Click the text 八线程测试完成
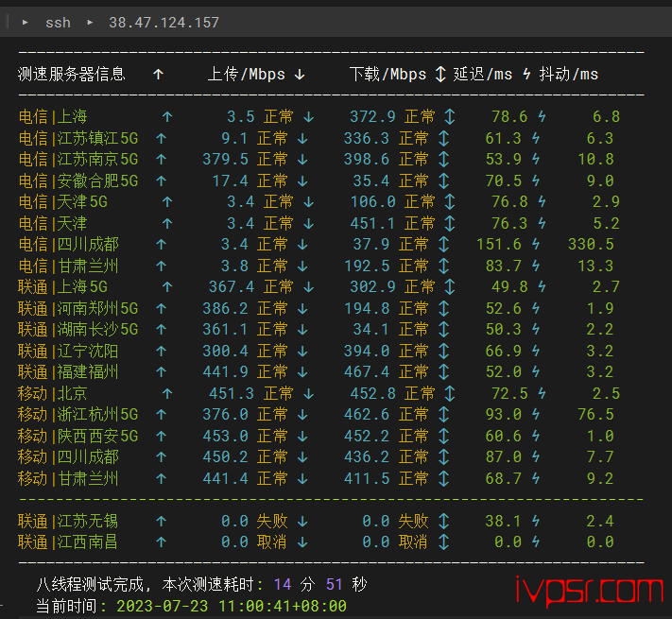This screenshot has width=672, height=619. [x=91, y=584]
